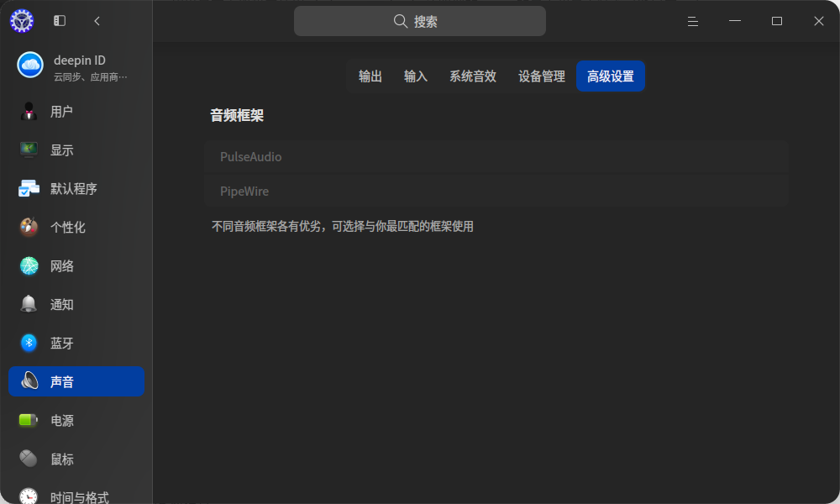Click the 音频框架 heading
Image resolution: width=840 pixels, height=504 pixels.
(x=237, y=115)
